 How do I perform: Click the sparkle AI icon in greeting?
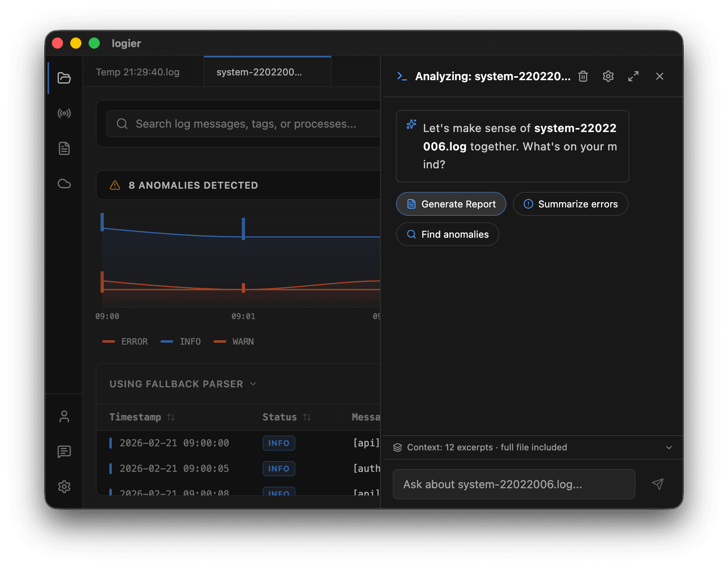(x=411, y=124)
